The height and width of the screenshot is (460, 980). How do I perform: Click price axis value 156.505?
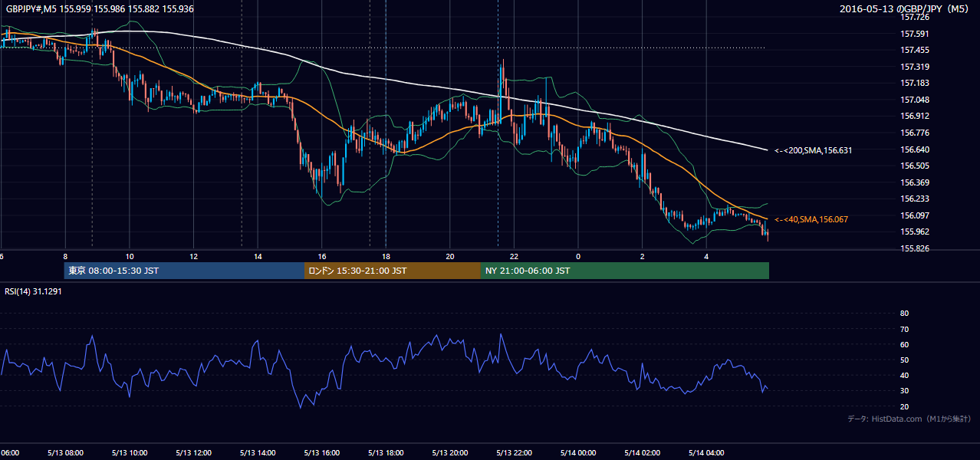coord(915,166)
